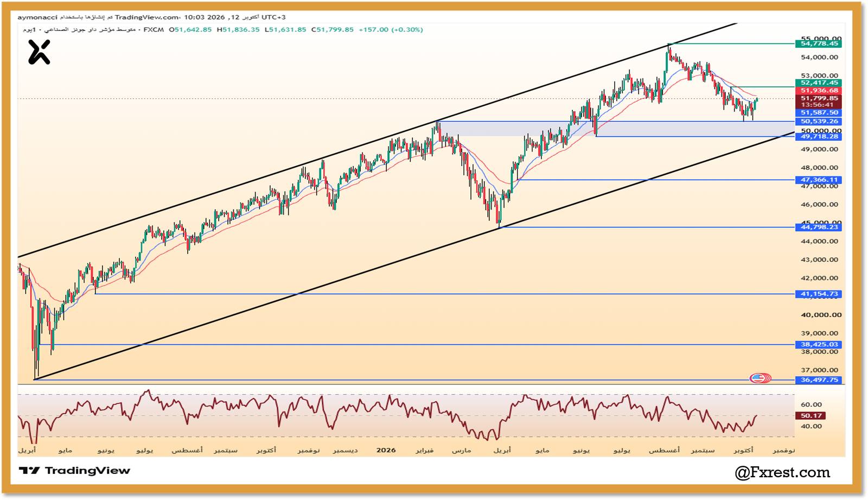Select the 49,718.28 horizontal line label
868x500 pixels.
tap(819, 137)
